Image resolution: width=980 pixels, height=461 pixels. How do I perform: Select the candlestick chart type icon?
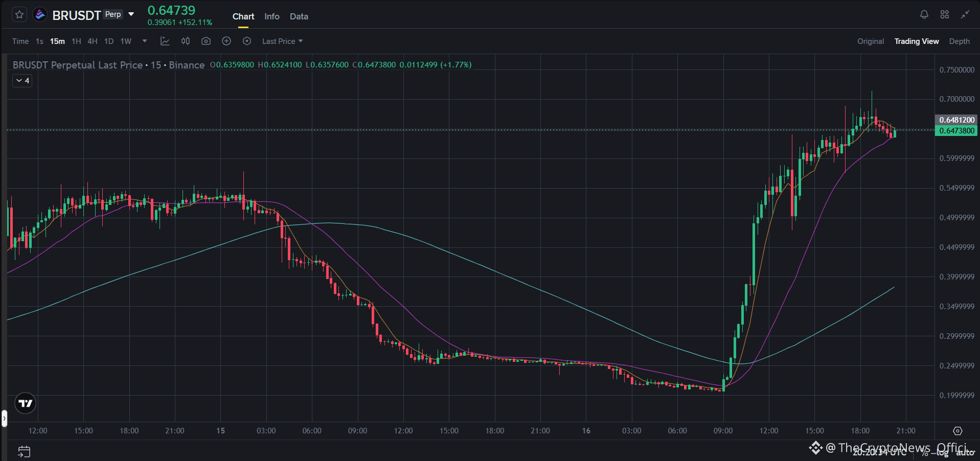pyautogui.click(x=186, y=41)
